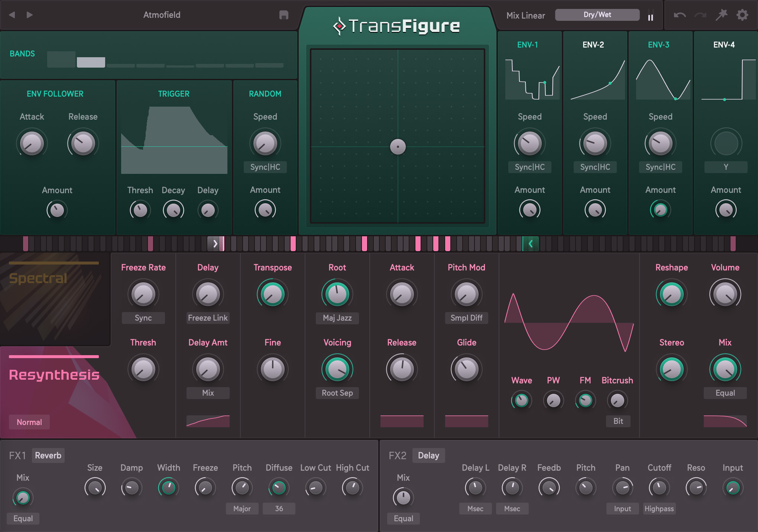Go to next preset with right arrow icon

coord(29,15)
